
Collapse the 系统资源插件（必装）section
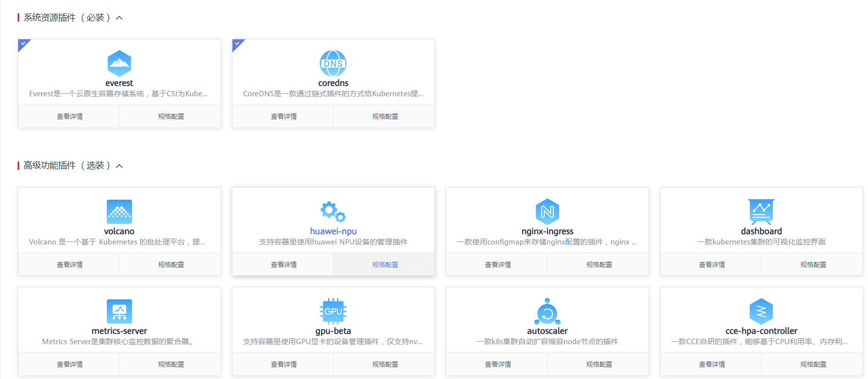pyautogui.click(x=119, y=18)
